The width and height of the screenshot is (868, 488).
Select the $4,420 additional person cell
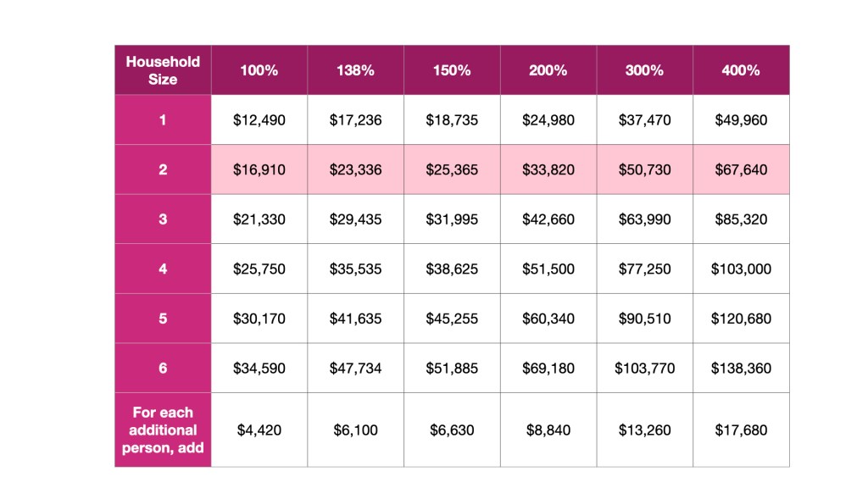click(x=259, y=430)
